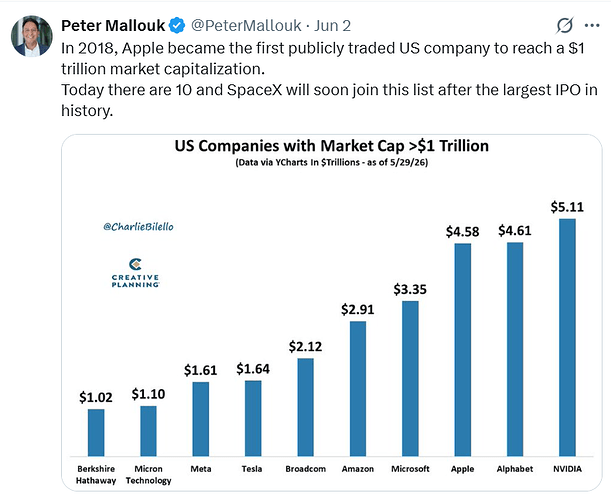Click the Apple $4.58 bar
This screenshot has width=611, height=500.
pos(463,350)
